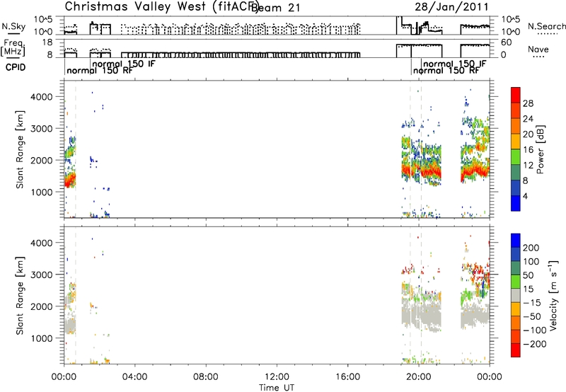
Task: Click 'normal 150 IF' CPID label near 20:00
Action: [x=454, y=64]
